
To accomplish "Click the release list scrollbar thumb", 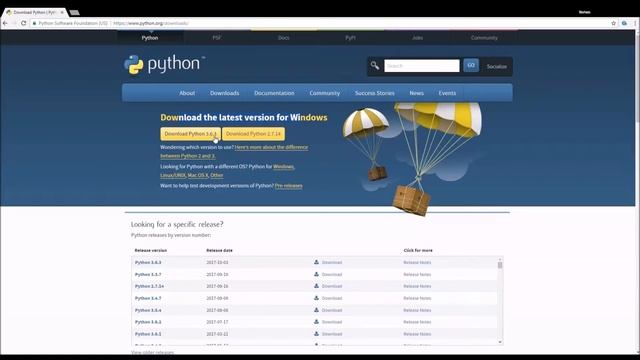I will point(500,265).
